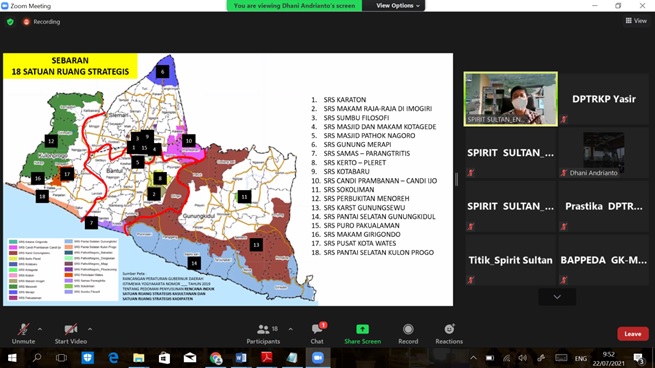This screenshot has width=655, height=368.
Task: Click muted mic icon on DPTRKP Yasir tile
Action: [x=564, y=119]
